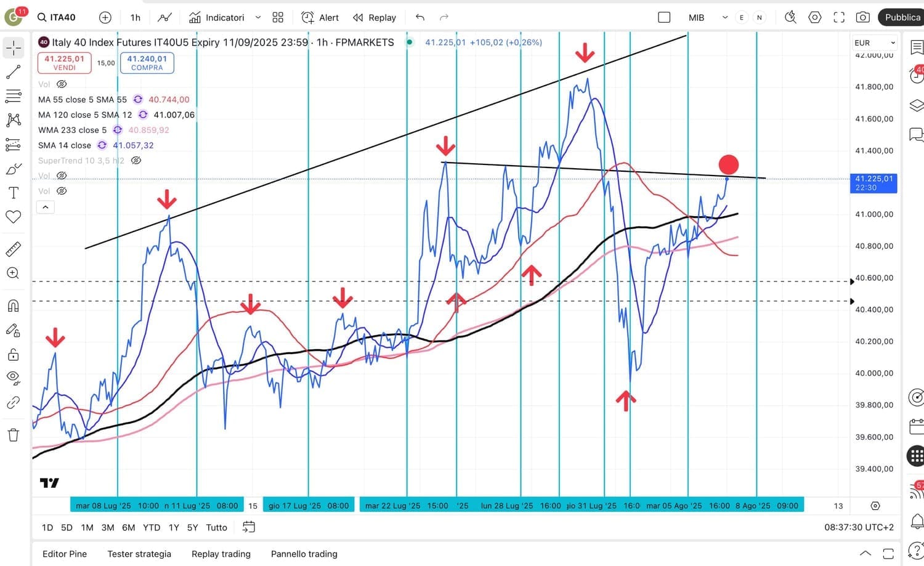Toggle stay-in-drawing-mode pencil lock
This screenshot has height=566, width=924.
tap(14, 330)
